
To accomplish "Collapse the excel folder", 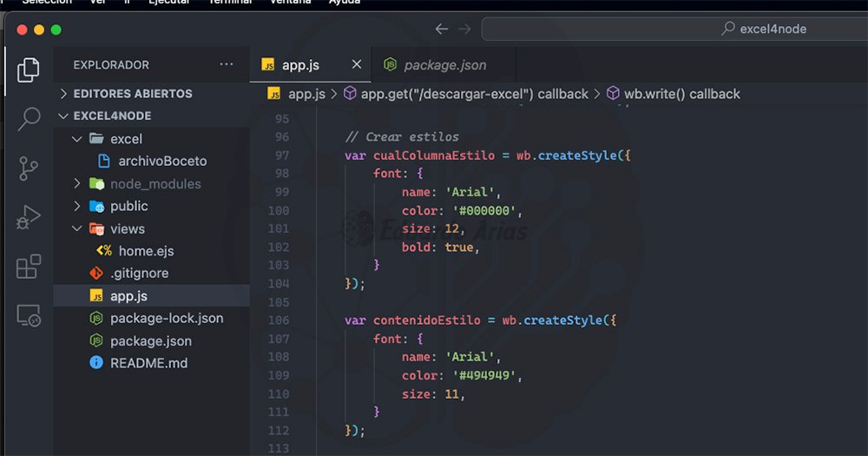I will click(x=77, y=138).
